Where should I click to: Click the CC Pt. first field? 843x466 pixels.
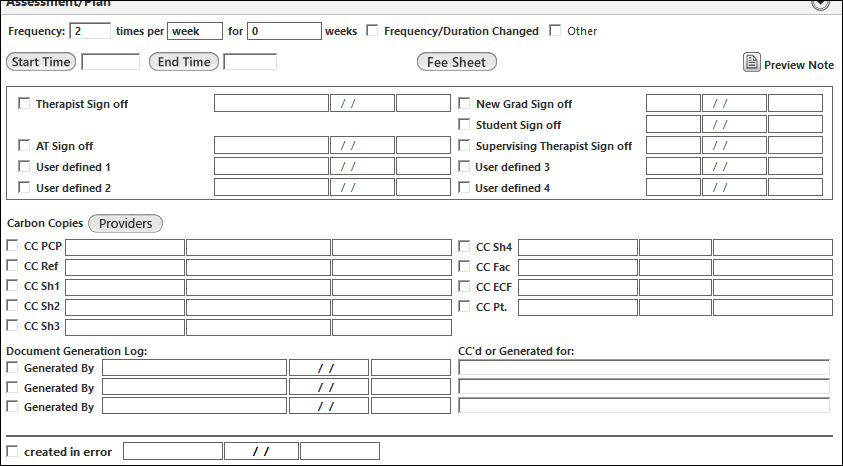577,307
